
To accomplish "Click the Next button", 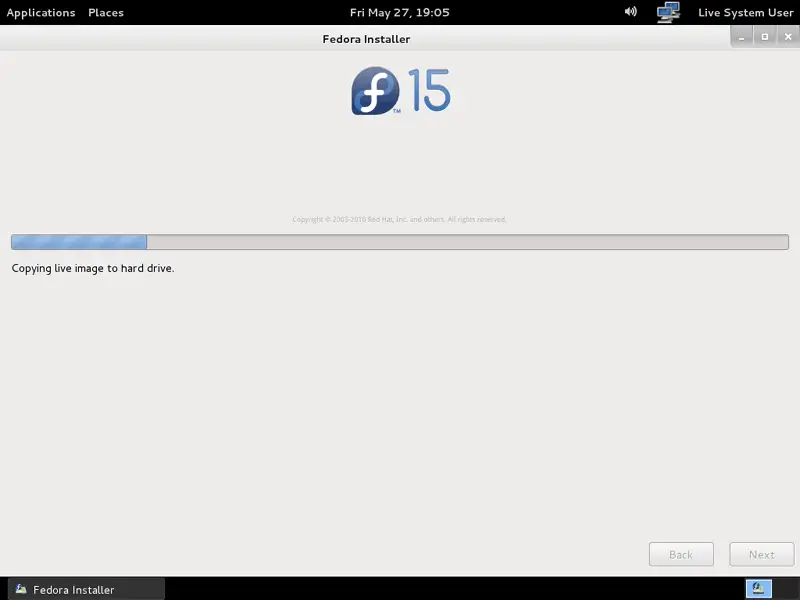I will pos(762,554).
